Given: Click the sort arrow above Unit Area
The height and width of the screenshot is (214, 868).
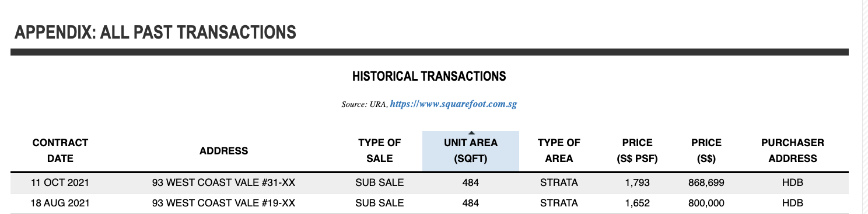Looking at the screenshot, I should [471, 133].
